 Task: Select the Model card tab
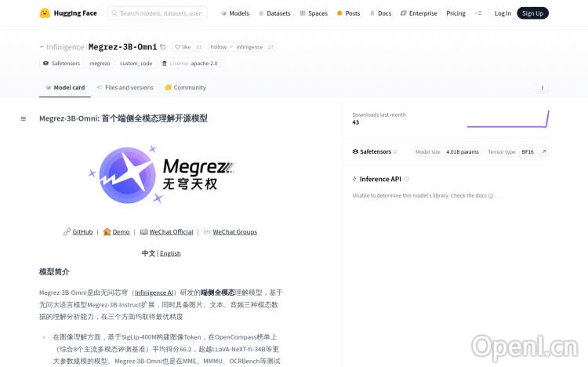[64, 88]
